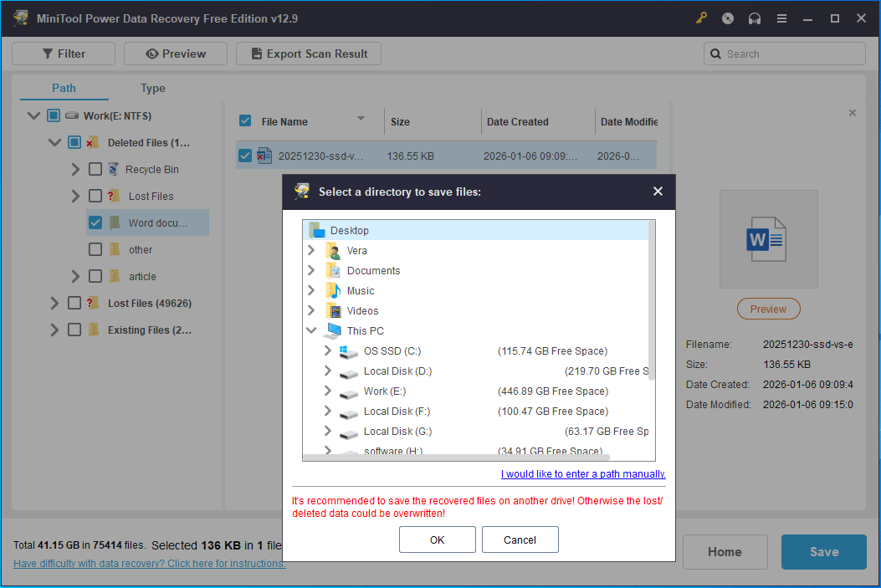The width and height of the screenshot is (881, 588).
Task: Click the blue Save button
Action: click(x=824, y=552)
